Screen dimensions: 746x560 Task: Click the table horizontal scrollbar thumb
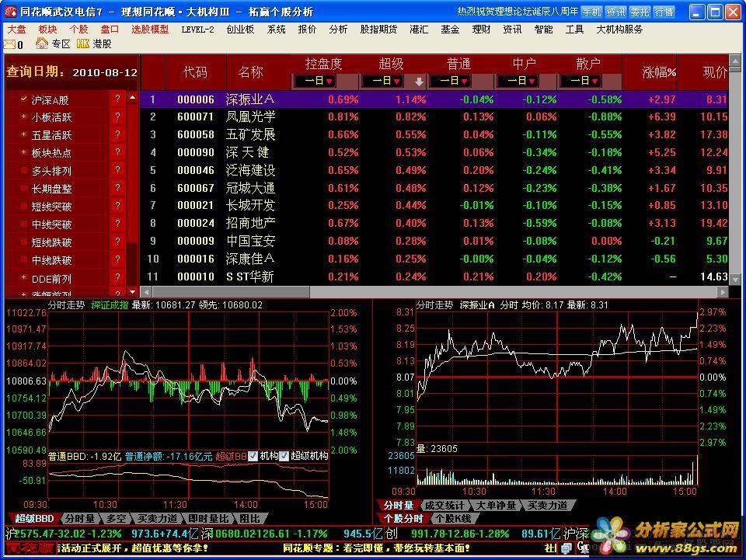point(232,292)
